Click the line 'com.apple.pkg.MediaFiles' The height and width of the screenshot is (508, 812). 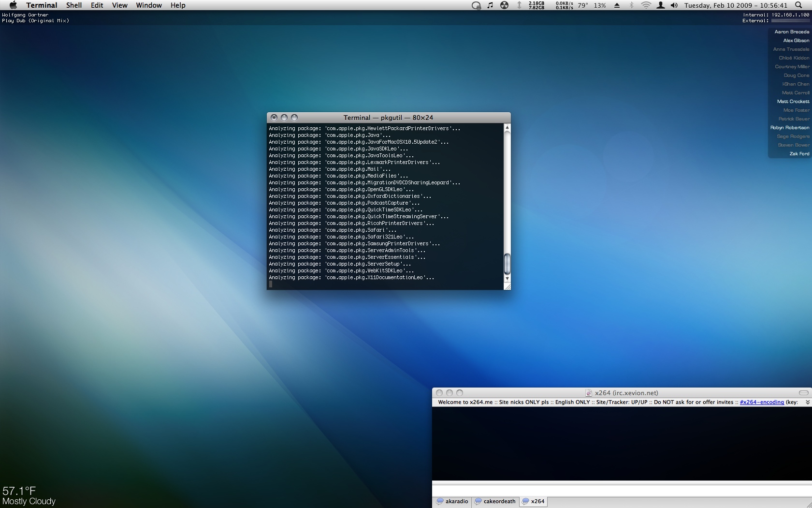(x=338, y=176)
